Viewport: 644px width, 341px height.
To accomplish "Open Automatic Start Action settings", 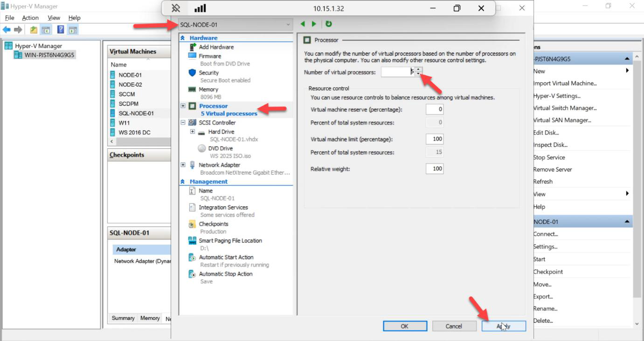I will click(x=226, y=257).
